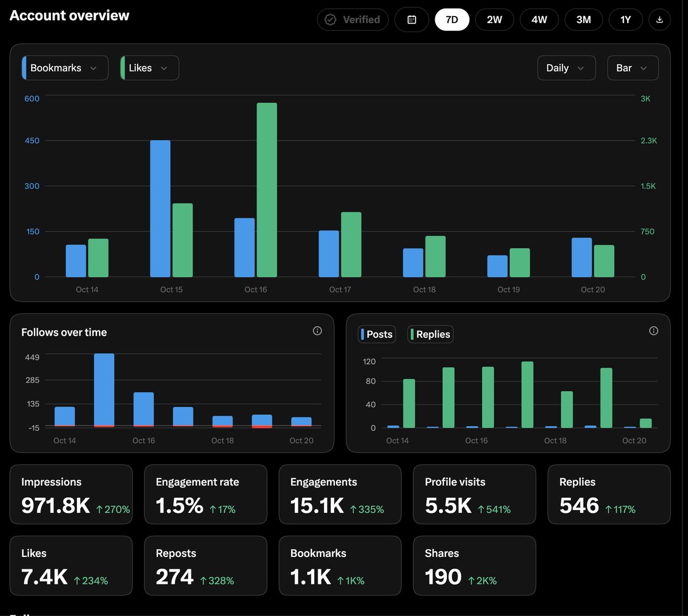
Task: Select the 7D time range
Action: [452, 20]
